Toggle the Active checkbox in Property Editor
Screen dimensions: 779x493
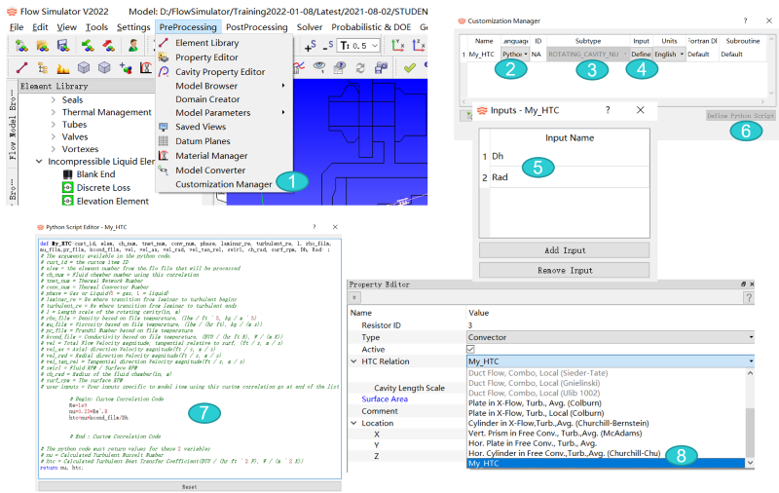click(470, 349)
